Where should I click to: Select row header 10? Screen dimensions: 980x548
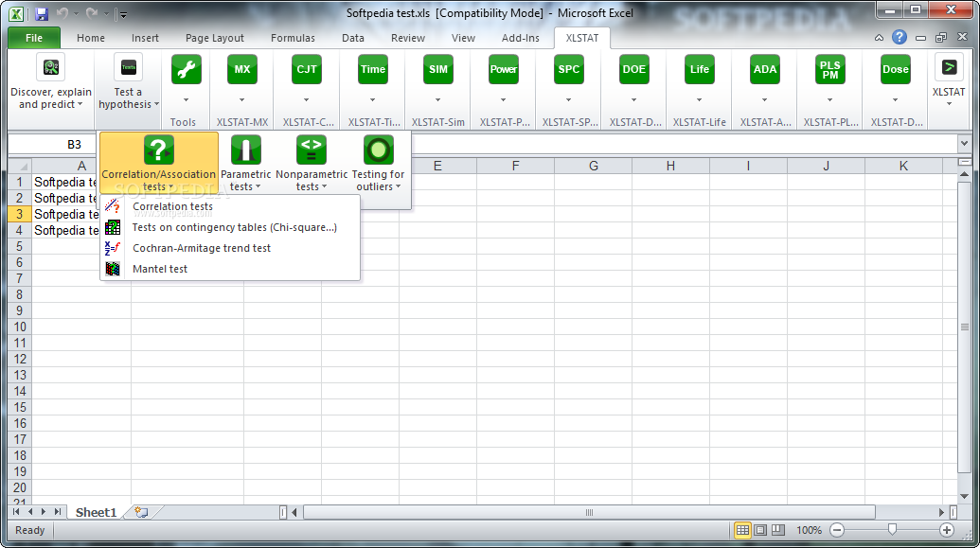(20, 327)
